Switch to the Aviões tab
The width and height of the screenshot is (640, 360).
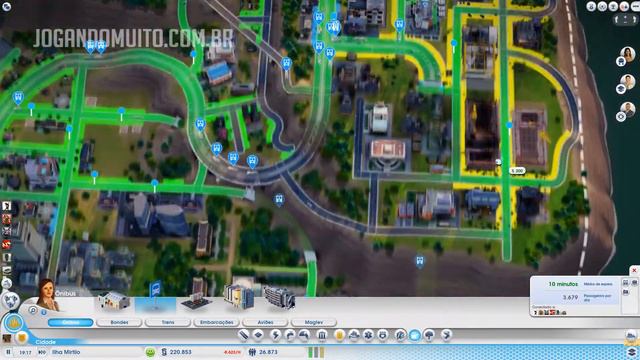[x=265, y=322]
